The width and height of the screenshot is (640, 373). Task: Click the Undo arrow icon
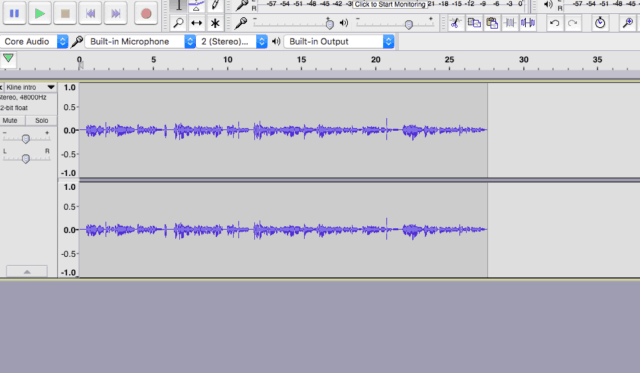[x=554, y=23]
